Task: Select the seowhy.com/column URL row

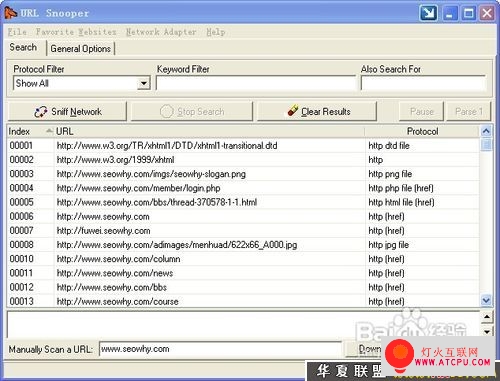Action: pyautogui.click(x=243, y=259)
